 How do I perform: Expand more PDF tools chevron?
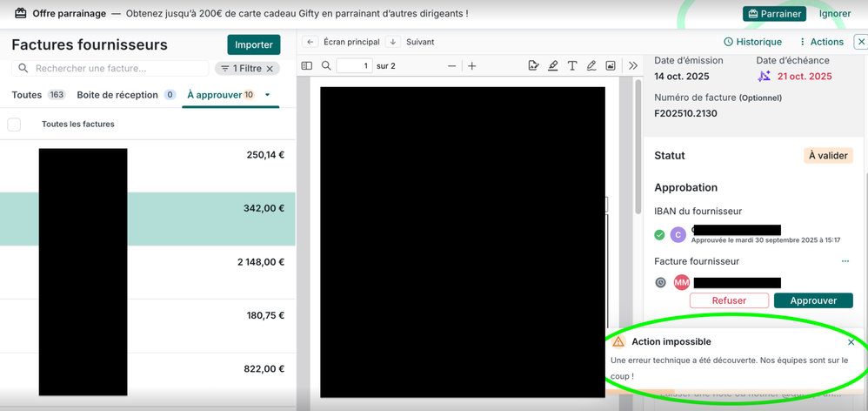tap(633, 66)
